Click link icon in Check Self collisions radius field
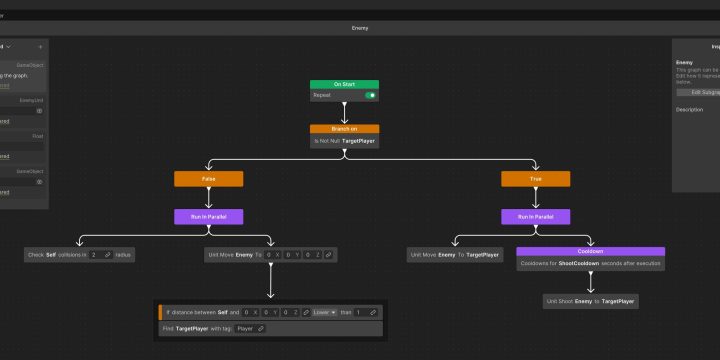 (x=107, y=255)
